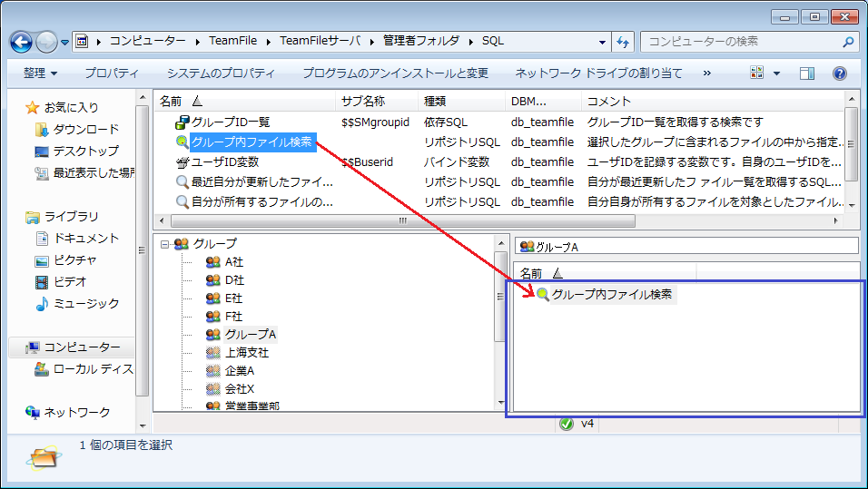
Task: Click the 管理者フォルダ breadcrumb segment
Action: [x=420, y=42]
